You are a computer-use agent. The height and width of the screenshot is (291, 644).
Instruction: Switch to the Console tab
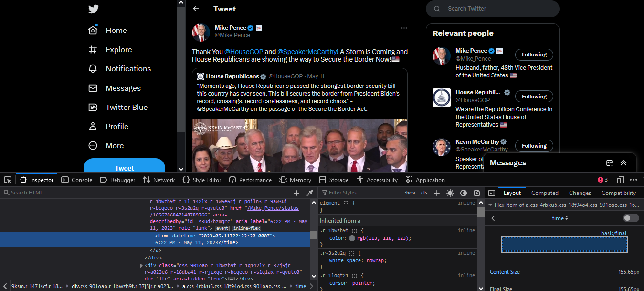(77, 180)
